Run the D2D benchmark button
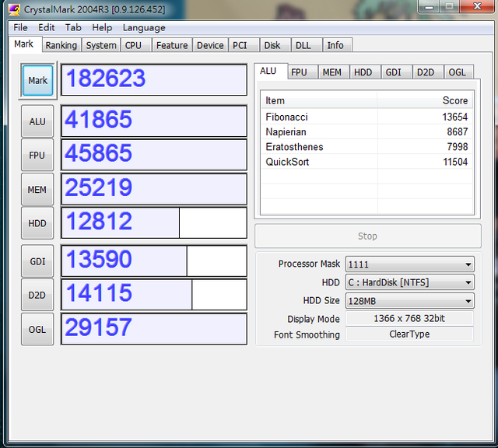The image size is (498, 448). [37, 296]
